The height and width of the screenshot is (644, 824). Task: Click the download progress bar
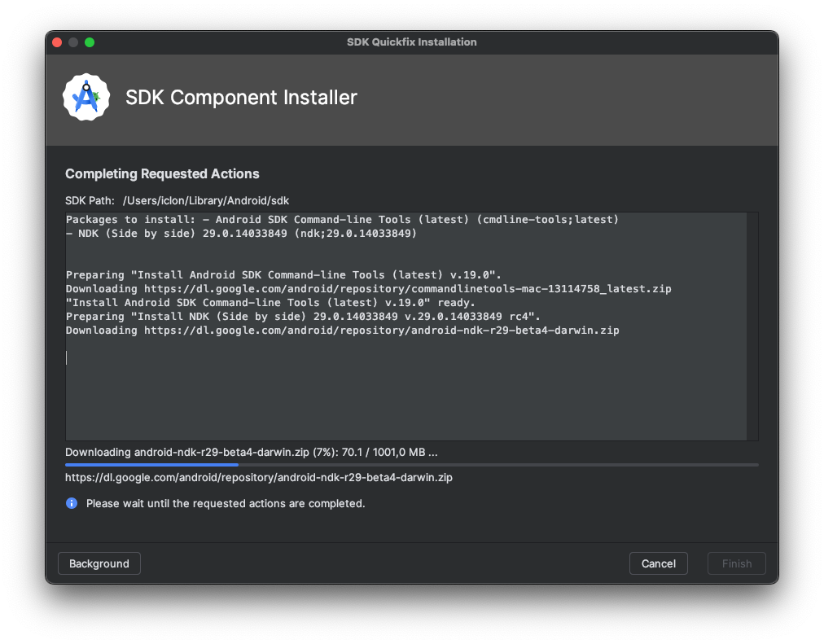(x=412, y=465)
